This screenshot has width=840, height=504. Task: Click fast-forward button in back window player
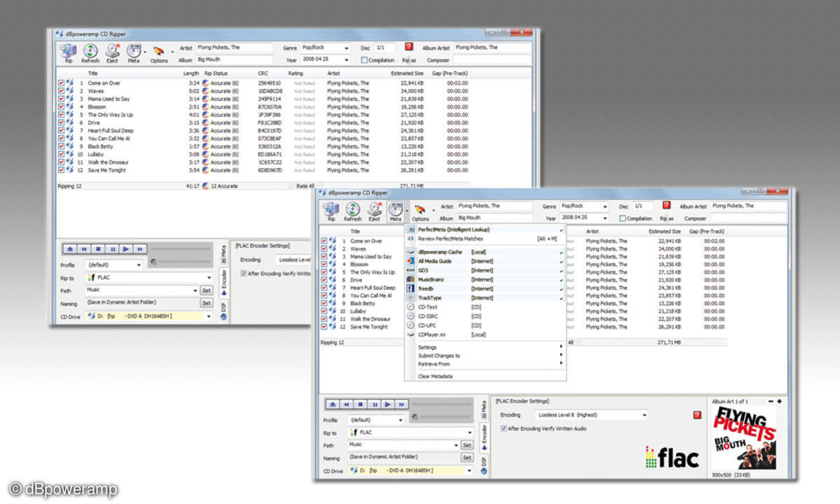pyautogui.click(x=139, y=248)
